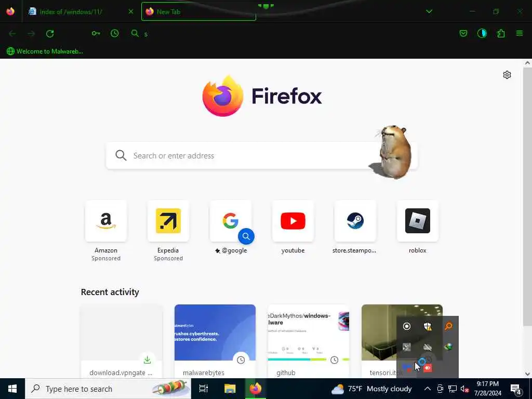This screenshot has width=532, height=399.
Task: Open the New Tab personalize gear icon
Action: click(x=507, y=75)
